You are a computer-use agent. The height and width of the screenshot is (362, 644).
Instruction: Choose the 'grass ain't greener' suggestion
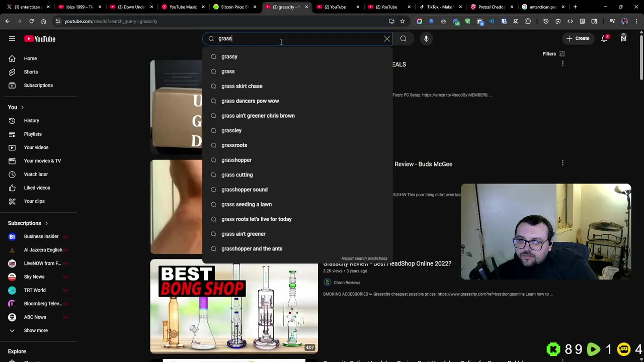(x=297, y=234)
